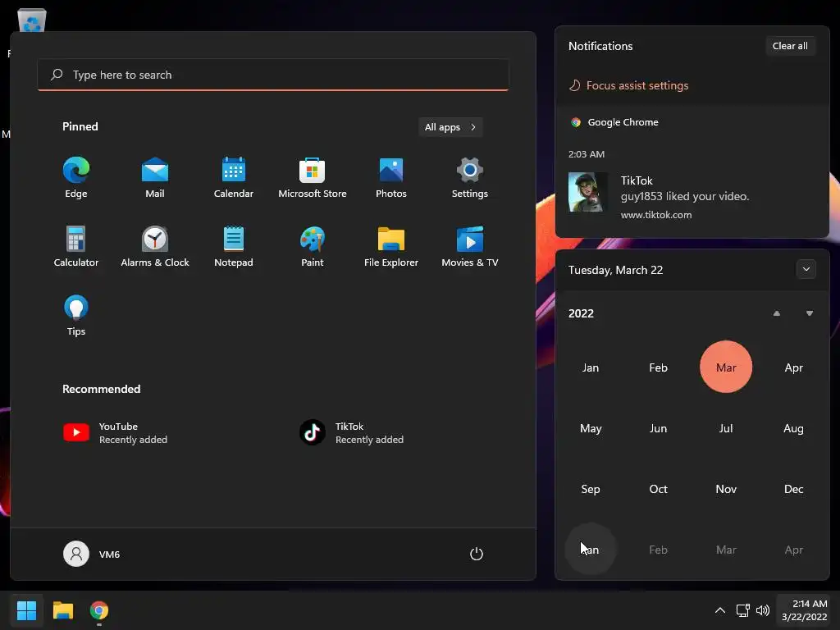Select Feb 2022 in the calendar
This screenshot has height=630, width=840.
658,367
